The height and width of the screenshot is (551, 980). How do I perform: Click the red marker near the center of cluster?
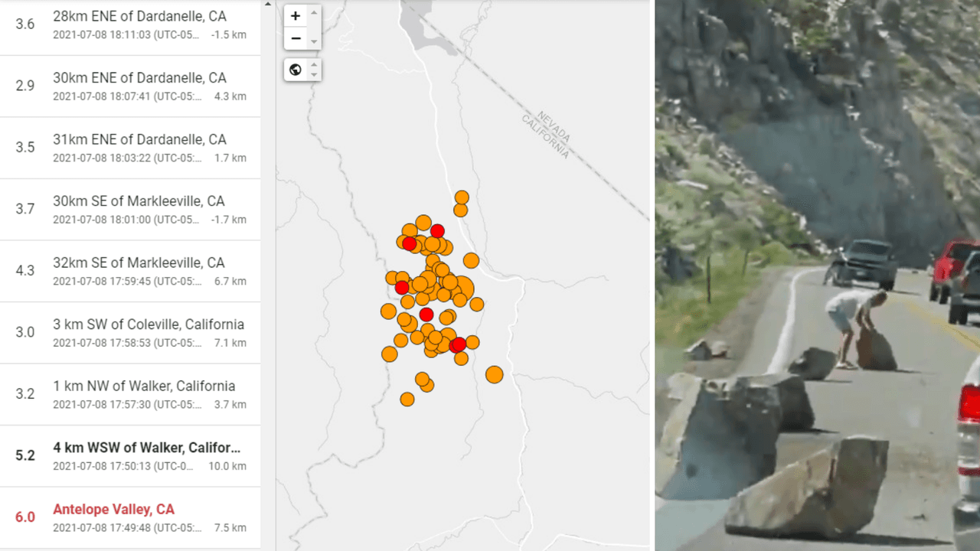click(x=426, y=313)
